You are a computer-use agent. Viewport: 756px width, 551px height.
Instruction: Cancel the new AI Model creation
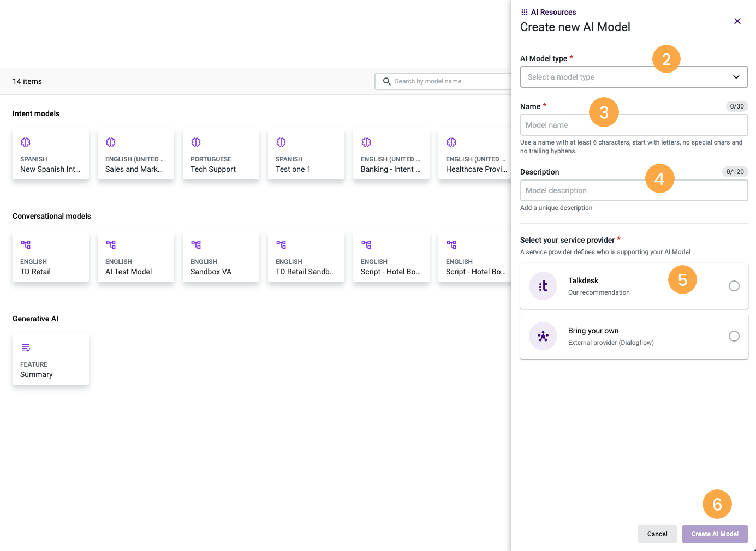point(657,534)
